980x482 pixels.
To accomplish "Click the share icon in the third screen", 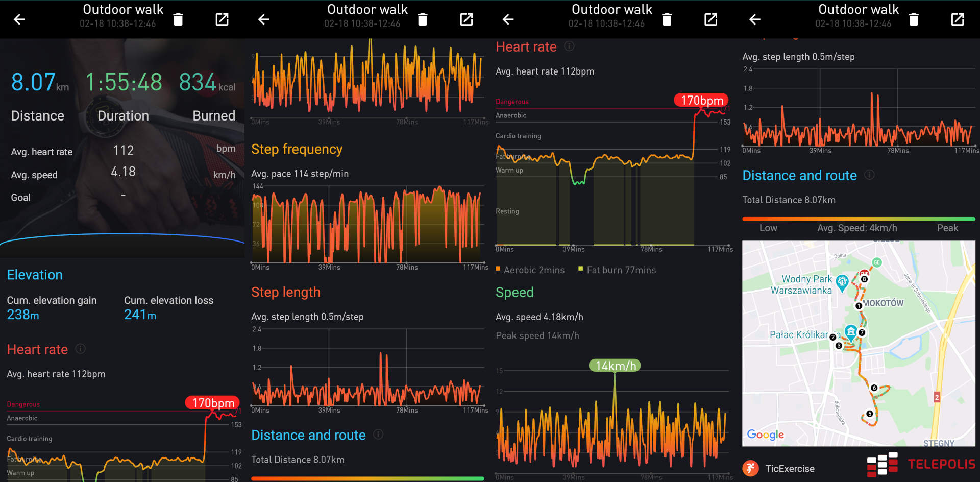I will click(710, 19).
